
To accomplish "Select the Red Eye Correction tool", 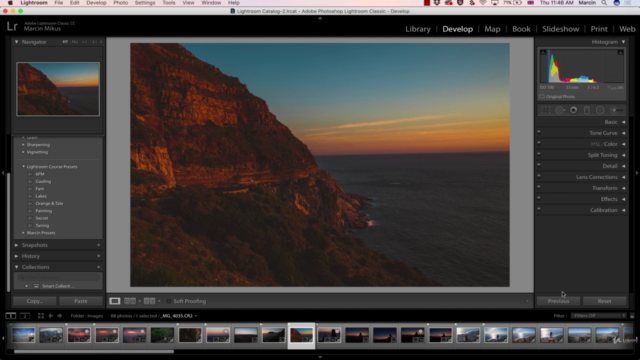I will pos(573,110).
